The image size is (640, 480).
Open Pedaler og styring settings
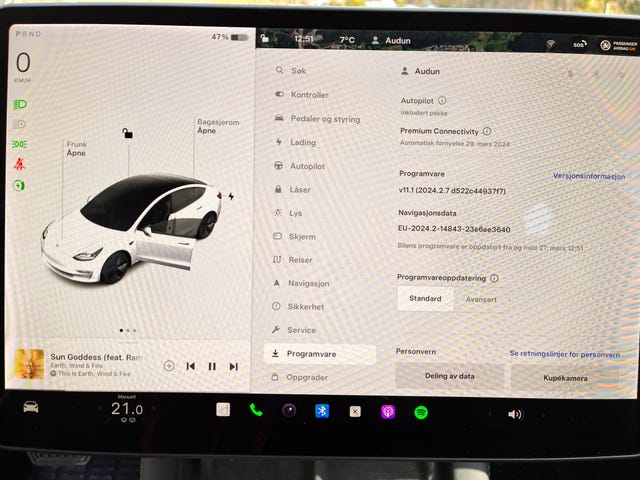click(320, 119)
